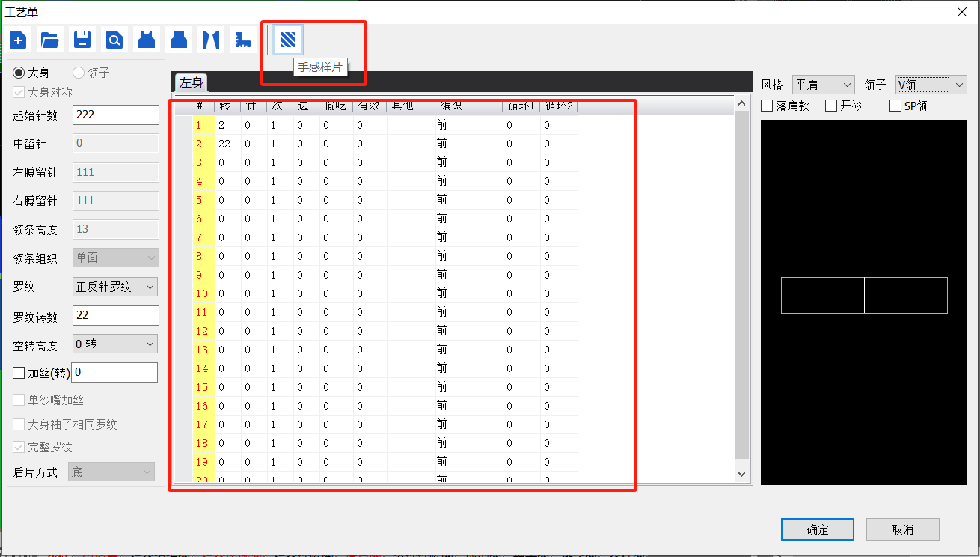
Task: Open the 后片方式 dropdown
Action: pos(111,472)
